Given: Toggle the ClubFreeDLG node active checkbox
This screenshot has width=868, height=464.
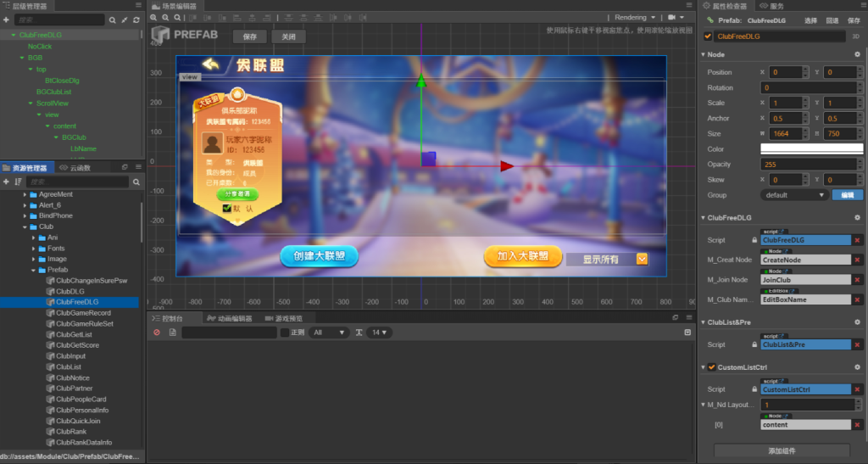Looking at the screenshot, I should [x=708, y=36].
